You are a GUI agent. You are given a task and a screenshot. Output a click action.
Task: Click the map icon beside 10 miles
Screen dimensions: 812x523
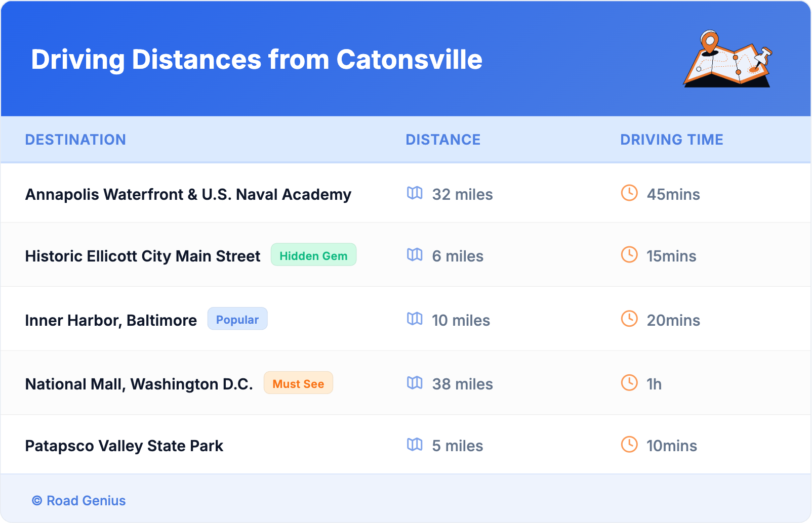[x=415, y=319]
